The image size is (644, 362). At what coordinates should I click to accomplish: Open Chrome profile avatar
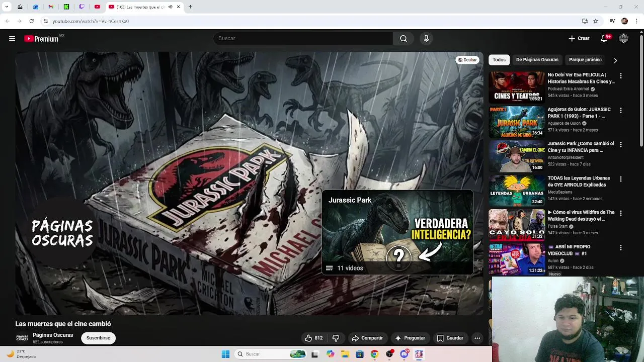click(x=624, y=21)
